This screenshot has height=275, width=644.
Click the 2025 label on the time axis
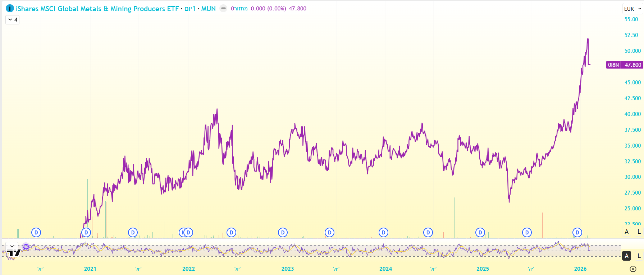click(483, 269)
